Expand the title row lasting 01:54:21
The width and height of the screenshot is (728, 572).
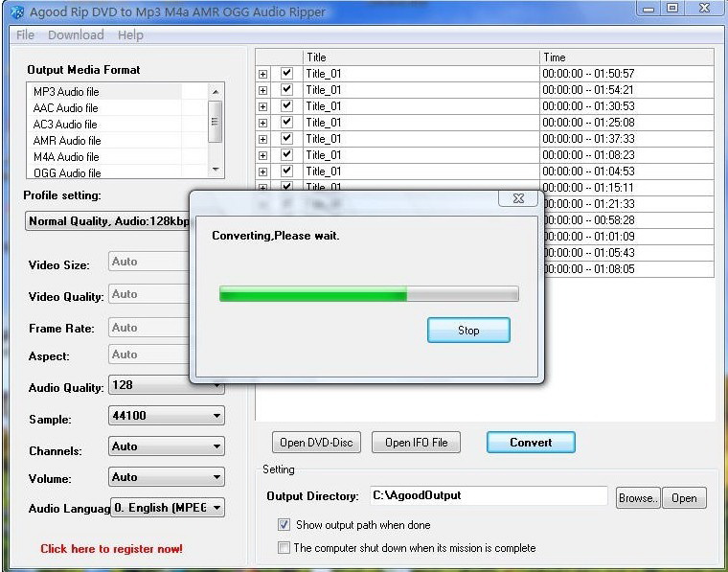tap(262, 90)
